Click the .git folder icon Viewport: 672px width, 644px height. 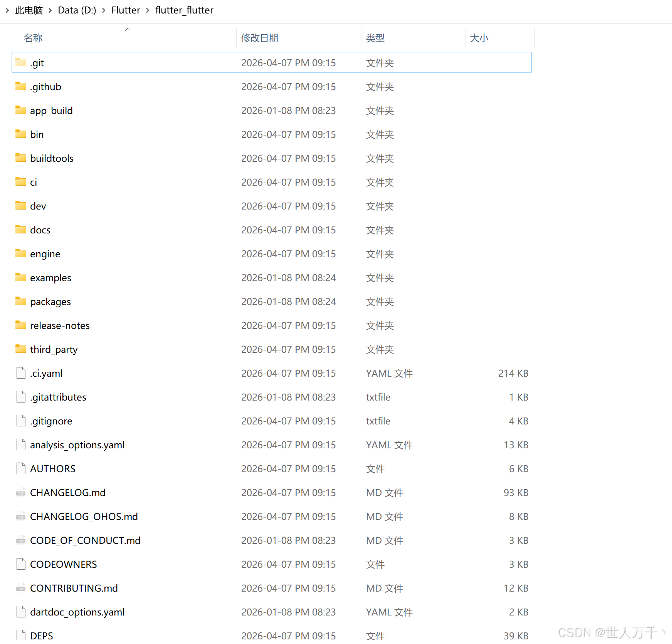pos(21,62)
